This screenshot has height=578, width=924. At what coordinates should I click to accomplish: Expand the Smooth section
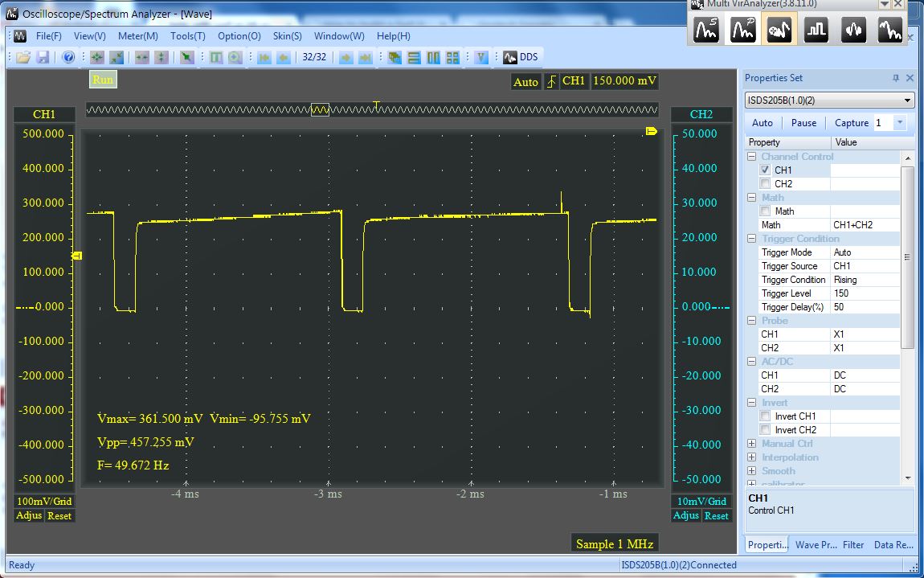point(751,470)
